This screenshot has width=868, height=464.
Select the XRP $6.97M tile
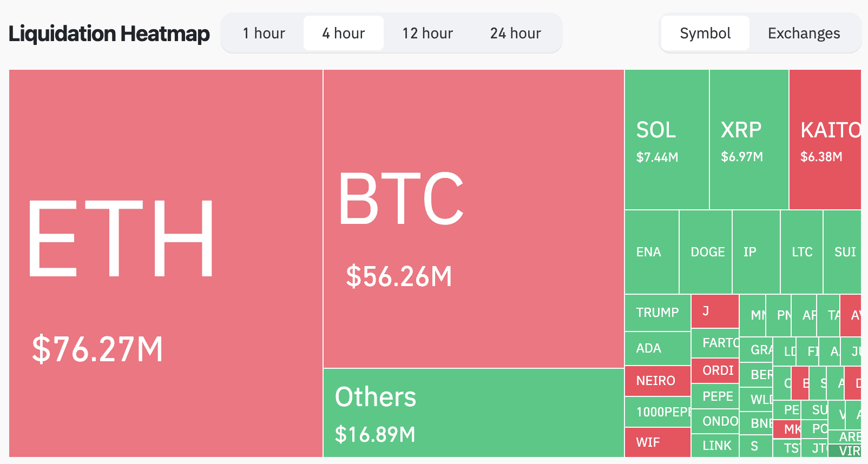749,140
